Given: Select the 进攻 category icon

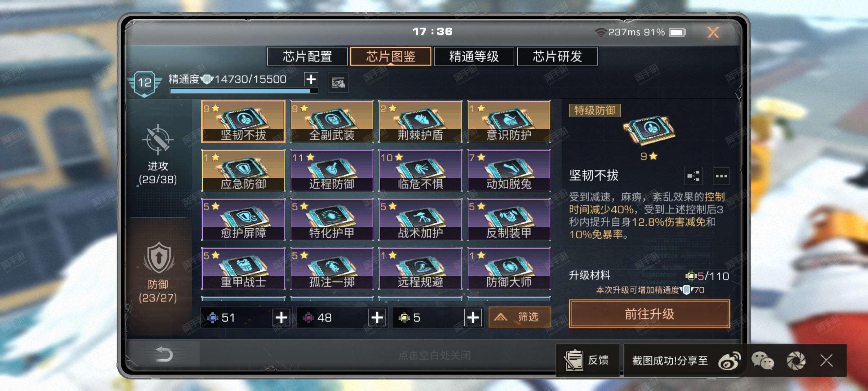Looking at the screenshot, I should click(158, 140).
